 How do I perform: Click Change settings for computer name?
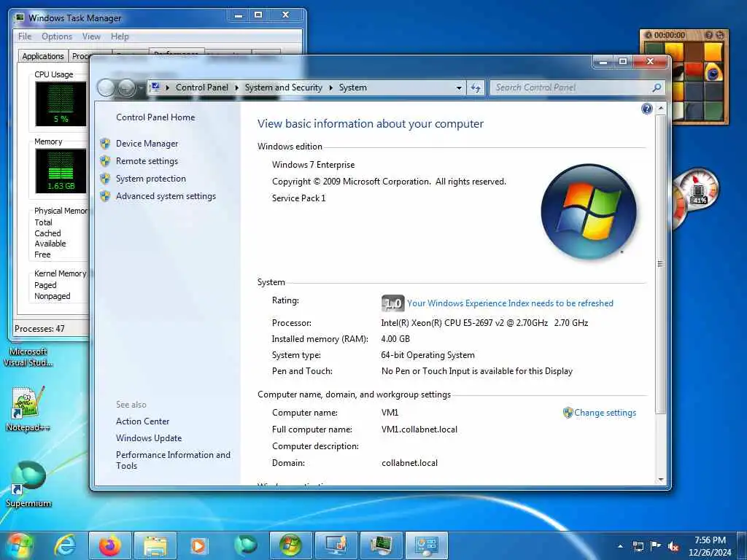point(605,413)
